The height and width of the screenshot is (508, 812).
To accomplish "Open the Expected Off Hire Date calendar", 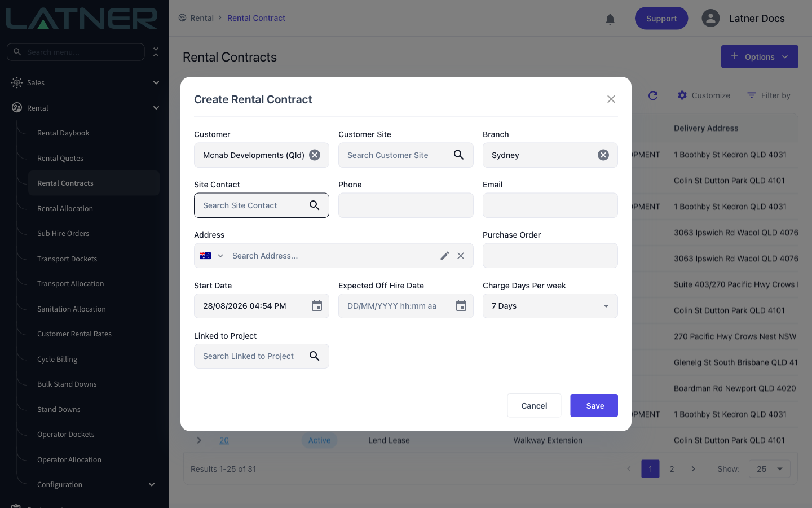I will click(461, 306).
